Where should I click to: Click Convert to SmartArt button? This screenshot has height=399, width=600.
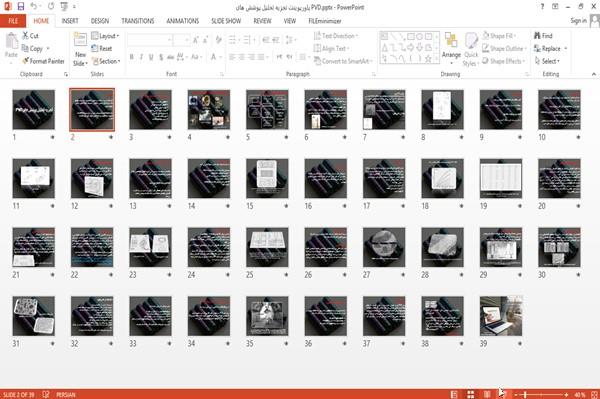tap(343, 61)
